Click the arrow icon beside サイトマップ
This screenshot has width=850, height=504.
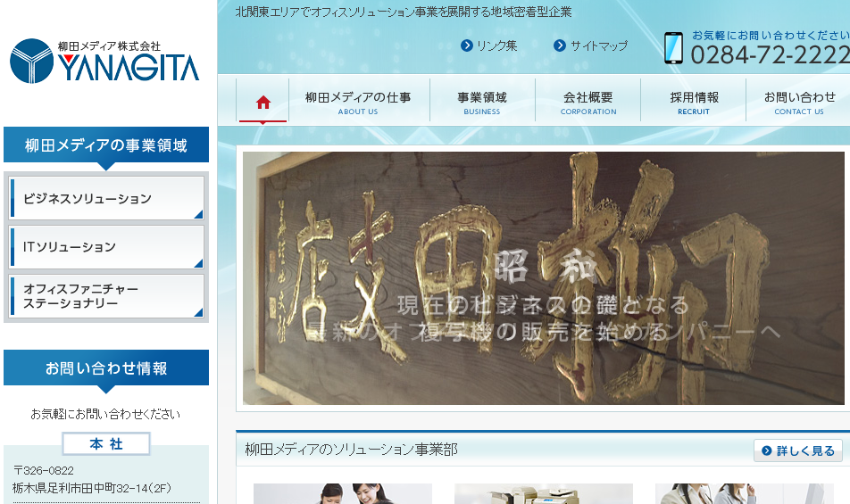click(560, 45)
